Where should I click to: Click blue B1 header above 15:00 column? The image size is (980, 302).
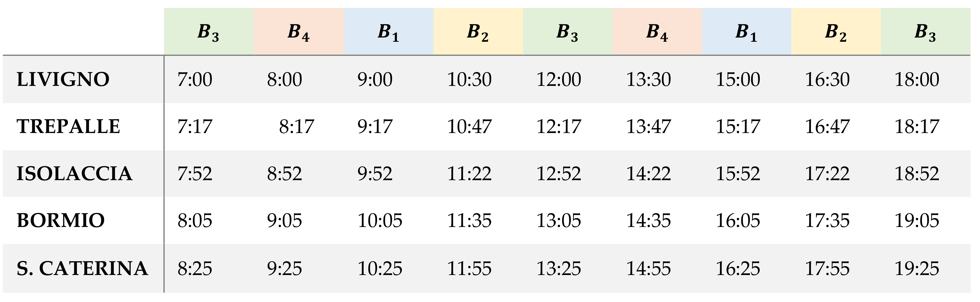pyautogui.click(x=746, y=32)
